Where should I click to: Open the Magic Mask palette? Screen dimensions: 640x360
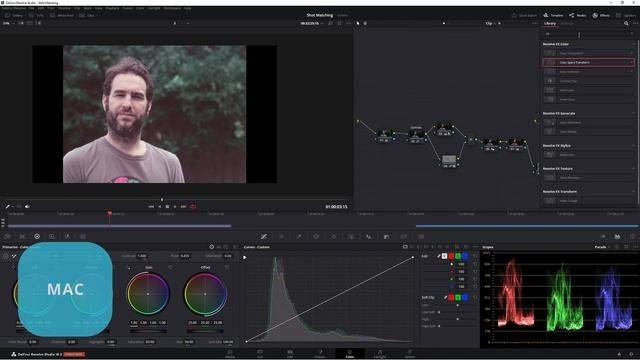351,236
